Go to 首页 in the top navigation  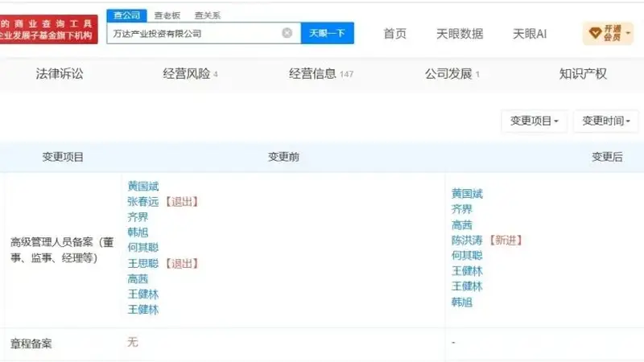click(x=394, y=34)
